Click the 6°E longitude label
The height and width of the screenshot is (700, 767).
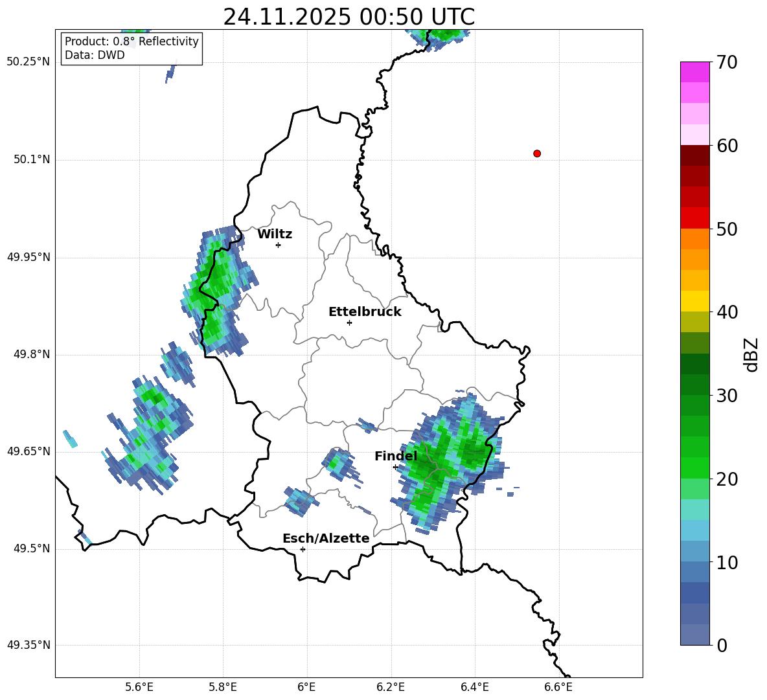306,687
